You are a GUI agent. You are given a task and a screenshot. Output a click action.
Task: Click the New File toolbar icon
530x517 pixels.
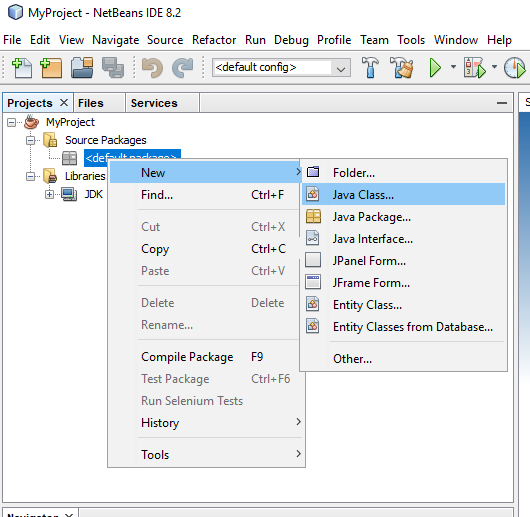click(x=22, y=68)
